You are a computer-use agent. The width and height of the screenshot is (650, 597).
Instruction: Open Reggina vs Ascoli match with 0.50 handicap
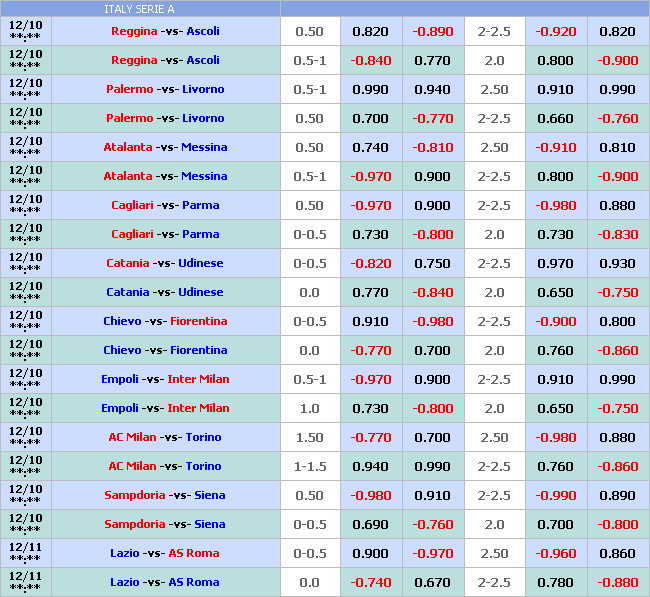(x=165, y=31)
